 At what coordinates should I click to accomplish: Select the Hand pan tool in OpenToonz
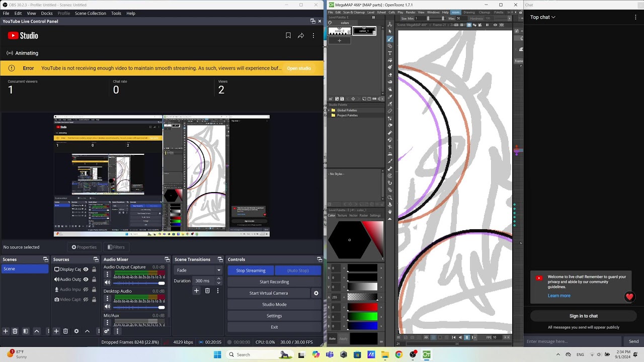click(x=390, y=212)
